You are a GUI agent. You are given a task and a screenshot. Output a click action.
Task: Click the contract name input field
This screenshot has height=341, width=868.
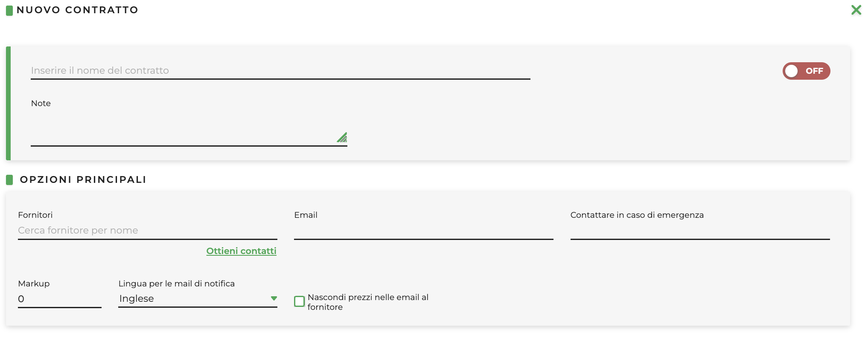click(280, 71)
